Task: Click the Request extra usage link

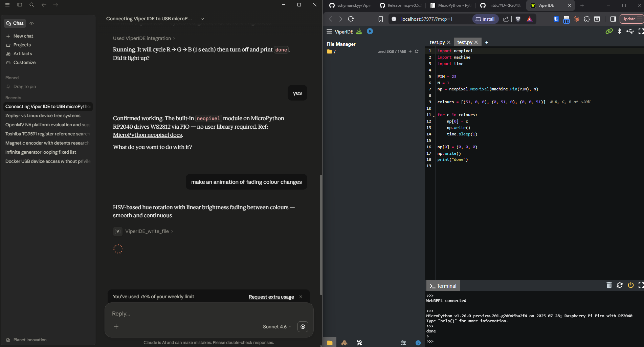Action: point(271,297)
